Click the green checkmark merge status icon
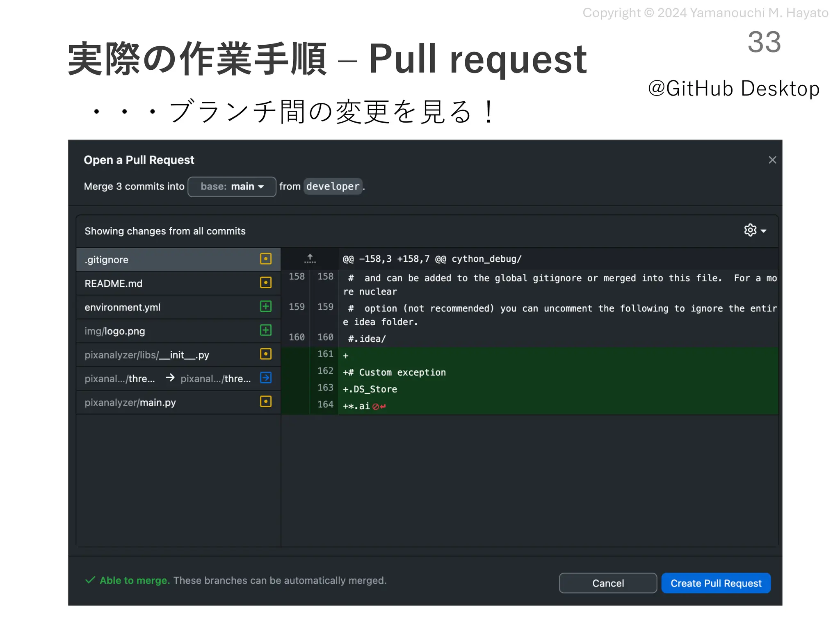This screenshot has height=630, width=840. coord(90,580)
